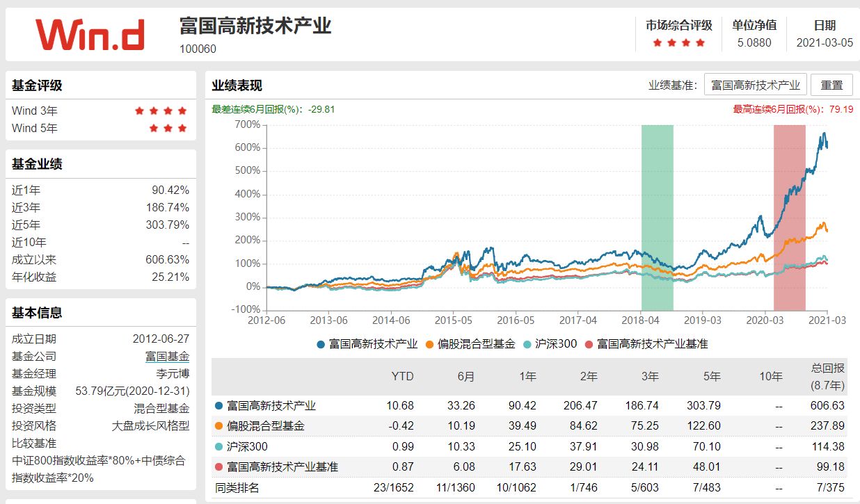Click the 最差连续6月回报 label above chart
Image resolution: width=860 pixels, height=504 pixels.
pyautogui.click(x=273, y=109)
